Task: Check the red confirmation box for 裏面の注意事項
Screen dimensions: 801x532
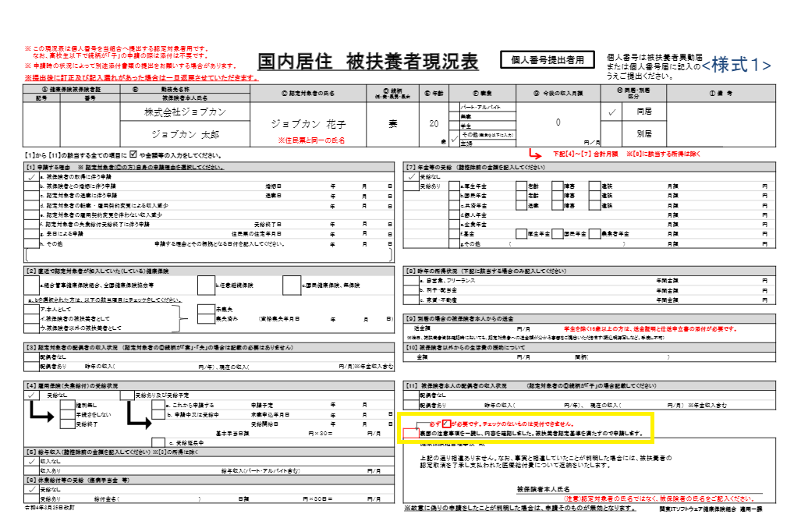Action: 411,433
